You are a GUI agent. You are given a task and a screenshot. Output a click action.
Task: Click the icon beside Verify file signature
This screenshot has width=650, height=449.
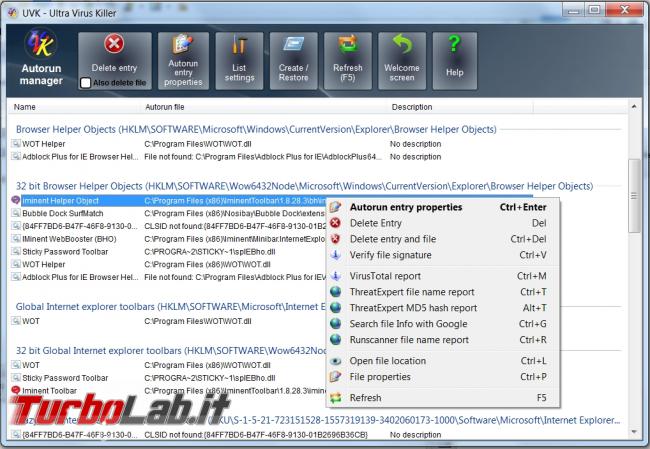[x=335, y=255]
